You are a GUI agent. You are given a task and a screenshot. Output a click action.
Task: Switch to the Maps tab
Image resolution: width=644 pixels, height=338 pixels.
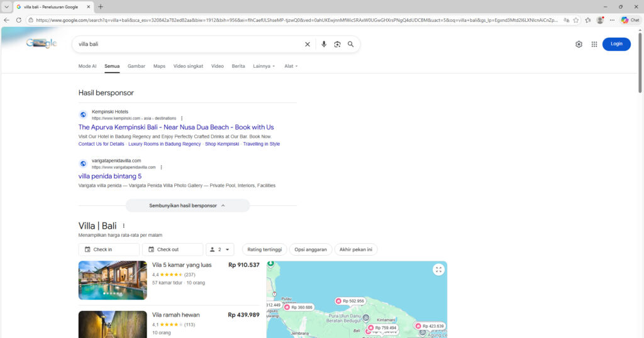159,66
